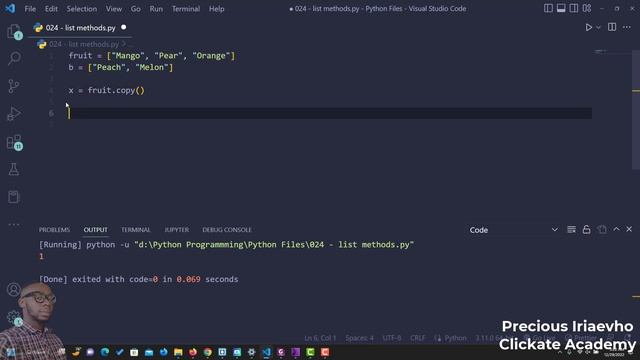Image resolution: width=640 pixels, height=360 pixels.
Task: Click the editor minimap preview
Action: [x=601, y=52]
